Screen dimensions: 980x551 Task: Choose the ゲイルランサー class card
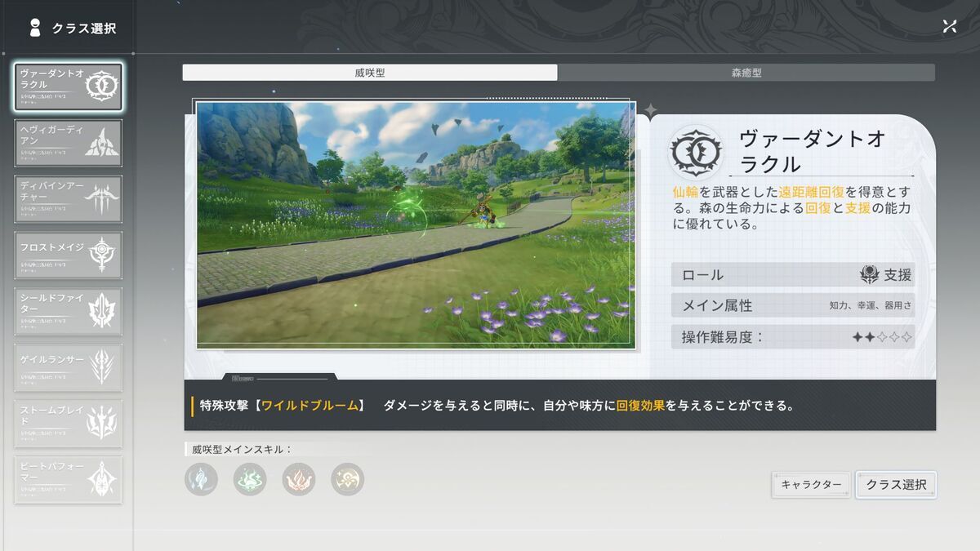[69, 367]
